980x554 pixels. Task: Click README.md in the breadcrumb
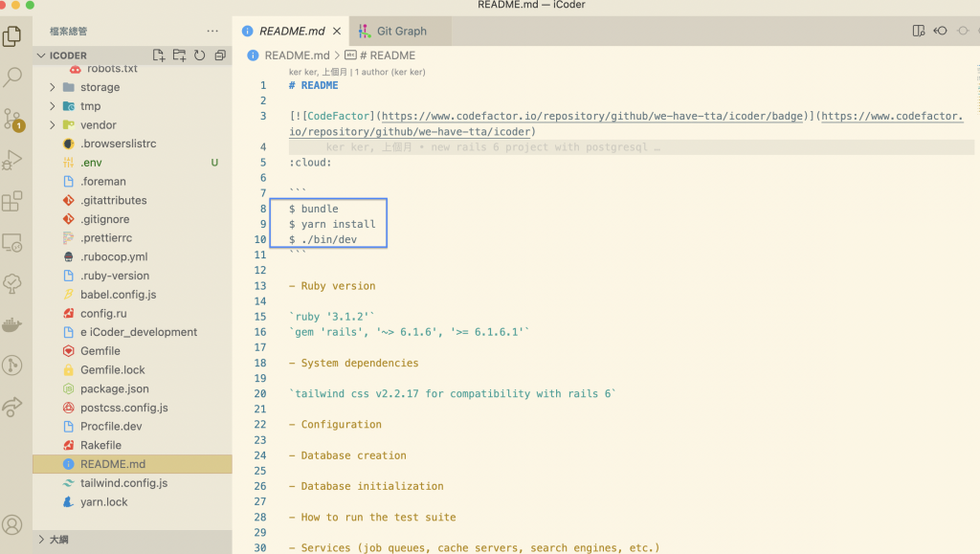pyautogui.click(x=297, y=55)
